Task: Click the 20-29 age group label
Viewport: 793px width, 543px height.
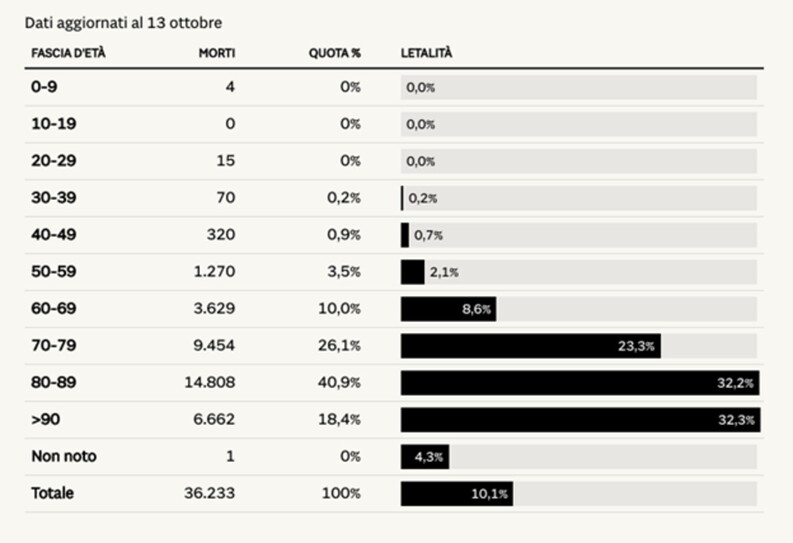Action: coord(53,161)
